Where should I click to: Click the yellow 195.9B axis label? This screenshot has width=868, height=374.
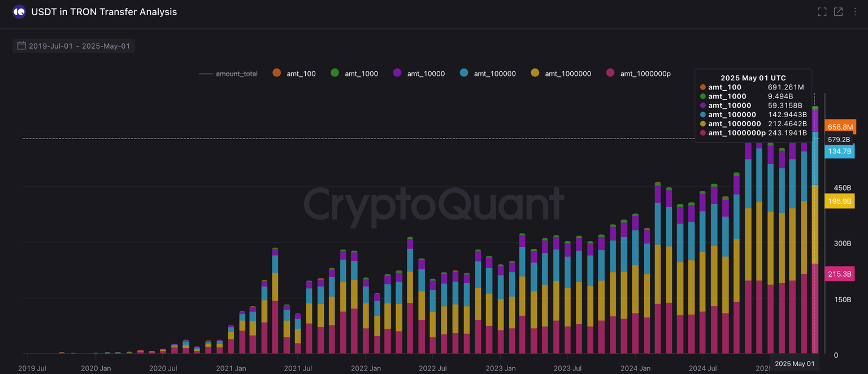839,201
